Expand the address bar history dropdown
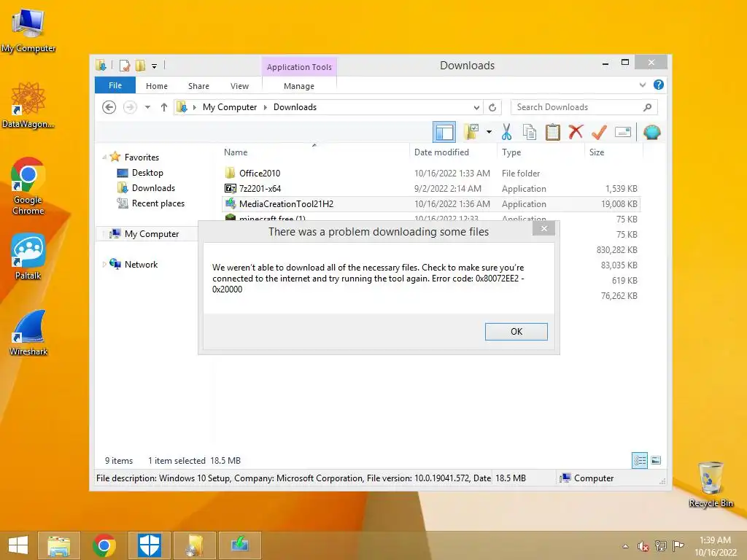 [x=476, y=107]
